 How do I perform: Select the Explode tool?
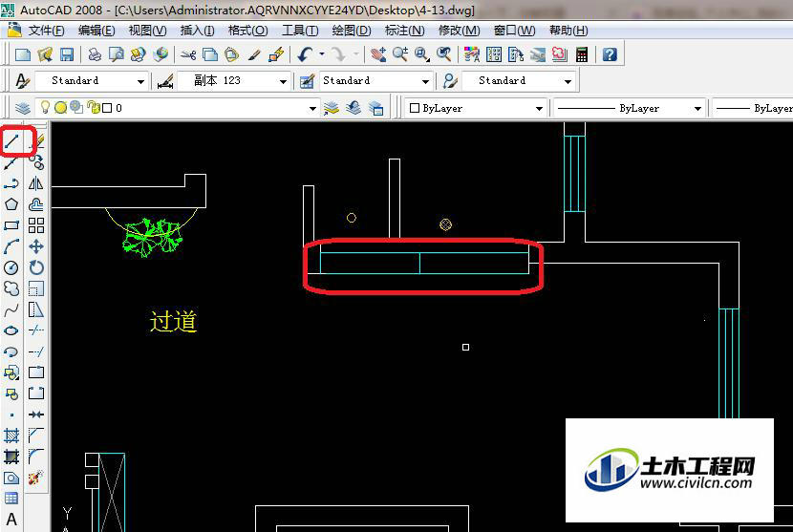tap(36, 478)
